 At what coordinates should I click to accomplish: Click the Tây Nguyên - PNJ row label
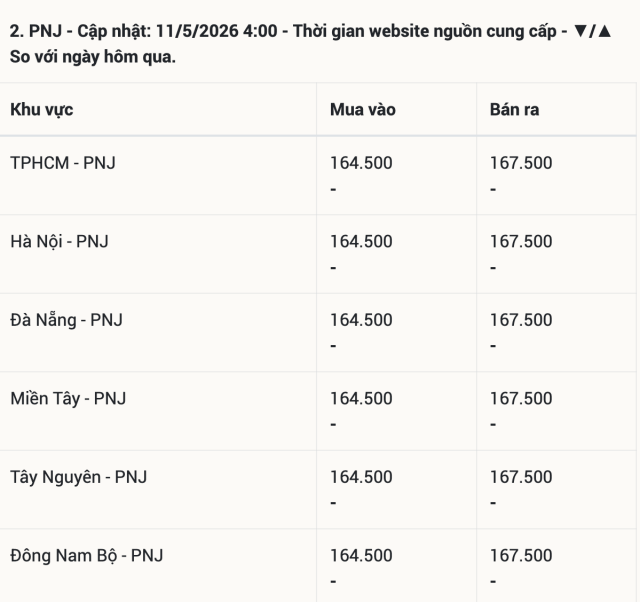pos(78,477)
